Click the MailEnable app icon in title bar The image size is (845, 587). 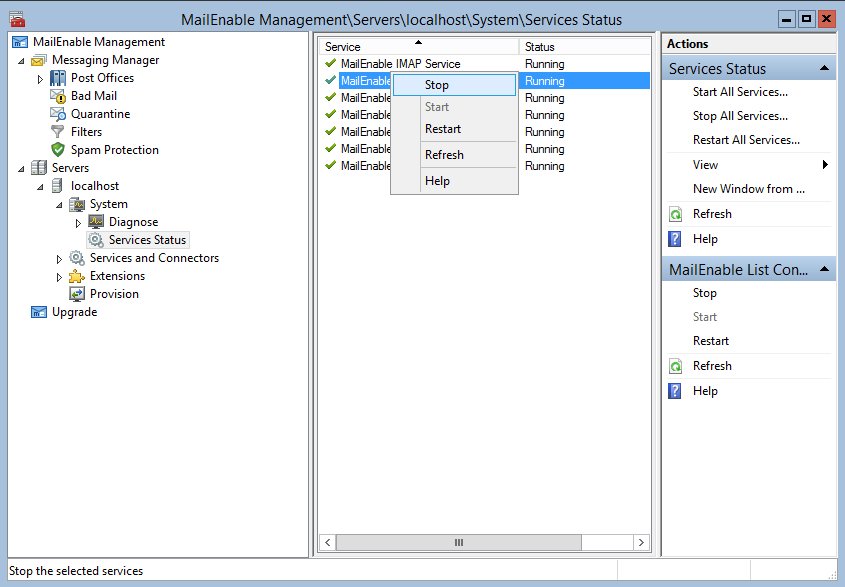coord(17,19)
